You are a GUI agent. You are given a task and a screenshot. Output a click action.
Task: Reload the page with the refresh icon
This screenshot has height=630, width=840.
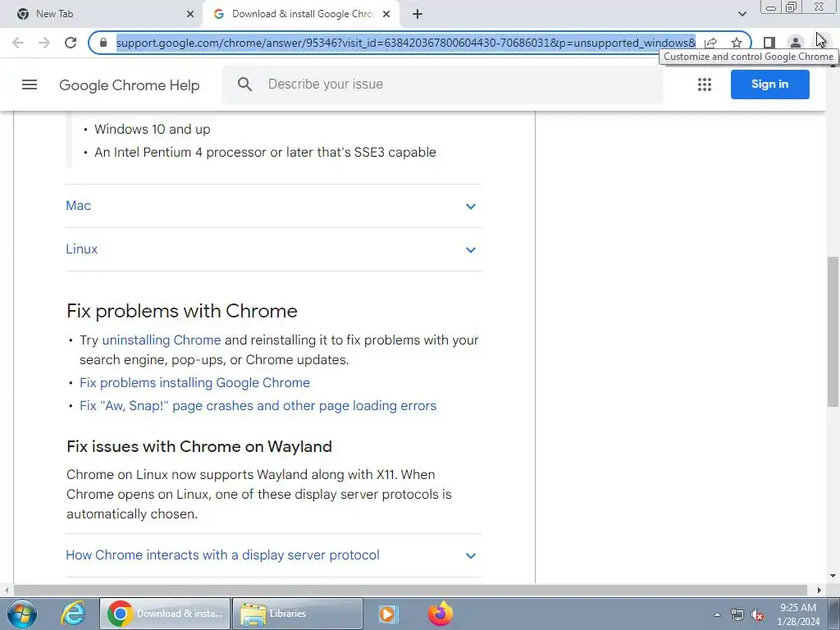tap(71, 43)
